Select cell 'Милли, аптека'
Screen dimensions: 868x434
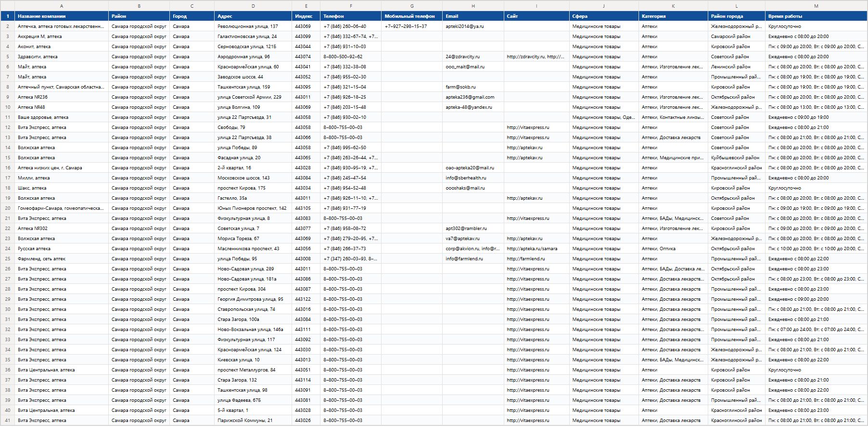(62, 178)
